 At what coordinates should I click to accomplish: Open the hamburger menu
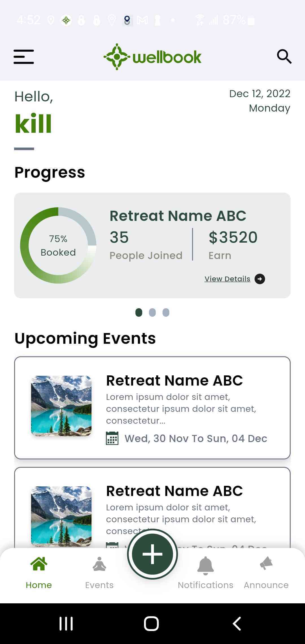(24, 57)
